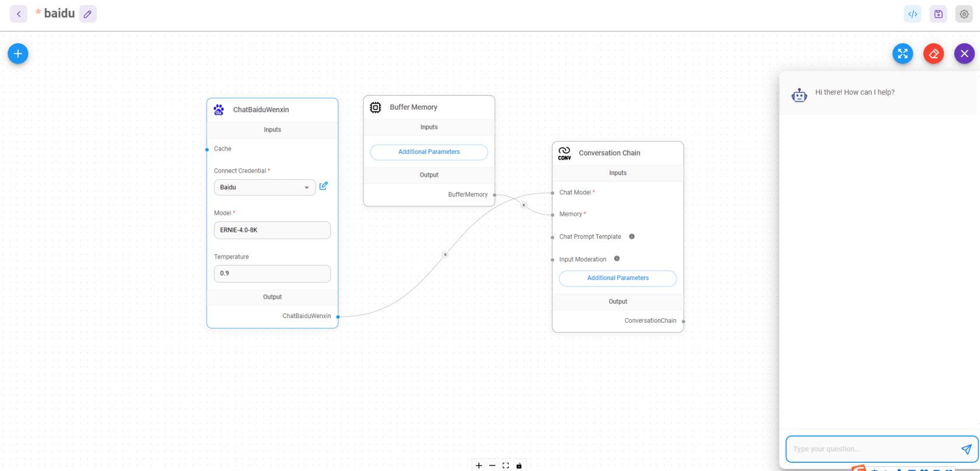980x471 pixels.
Task: Click the baidu chatflow title
Action: coord(60,13)
